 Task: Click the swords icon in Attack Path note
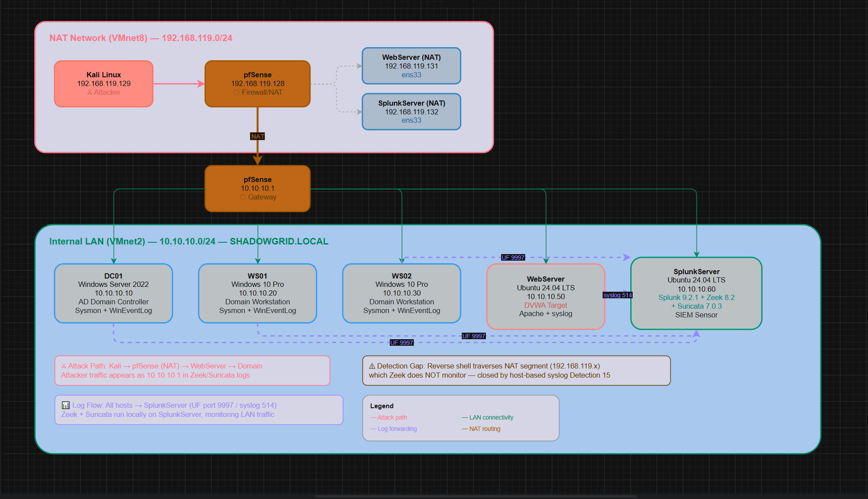click(64, 366)
